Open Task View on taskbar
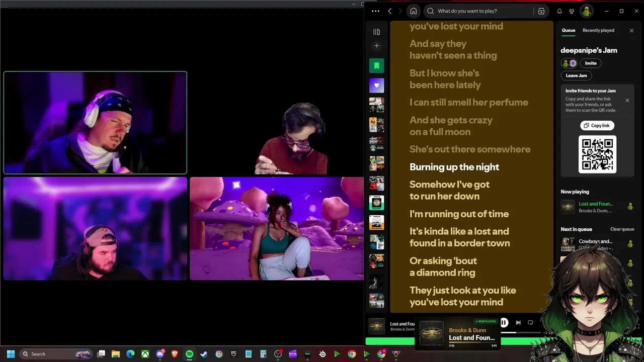 coord(101,354)
